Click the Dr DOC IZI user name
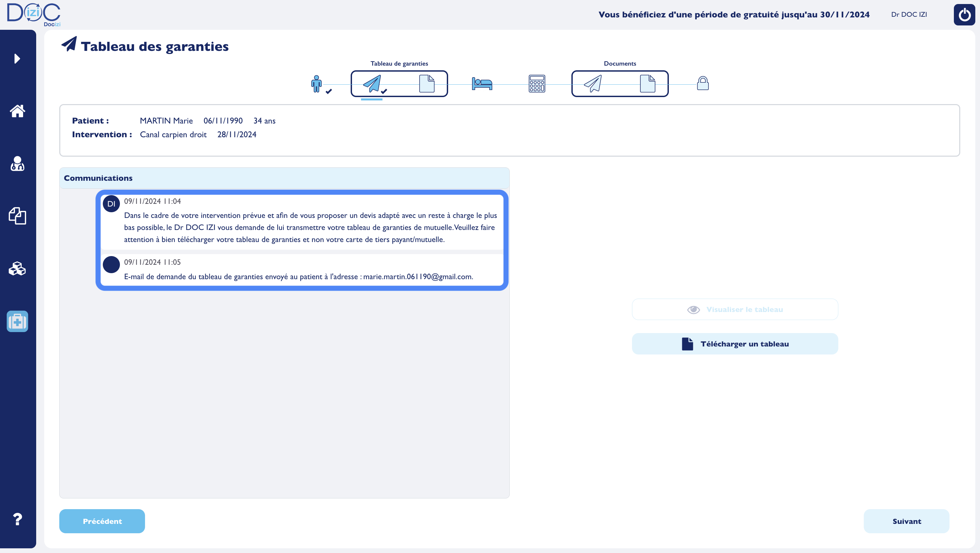 909,14
